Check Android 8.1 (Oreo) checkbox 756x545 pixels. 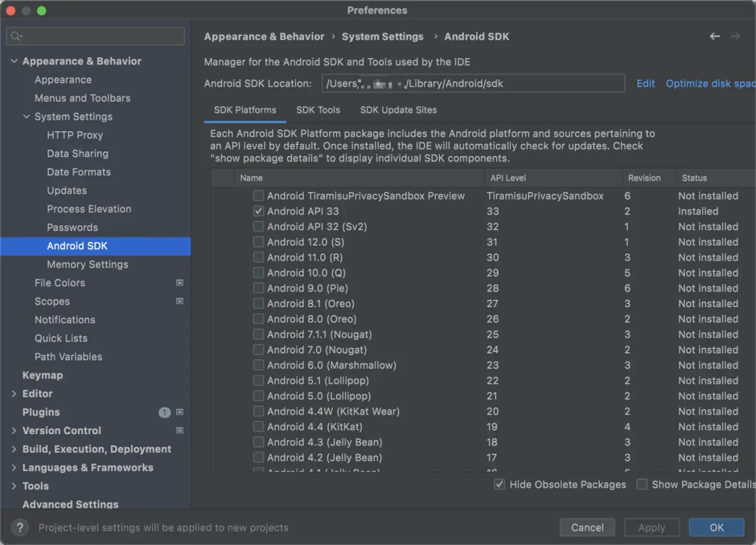pos(258,304)
